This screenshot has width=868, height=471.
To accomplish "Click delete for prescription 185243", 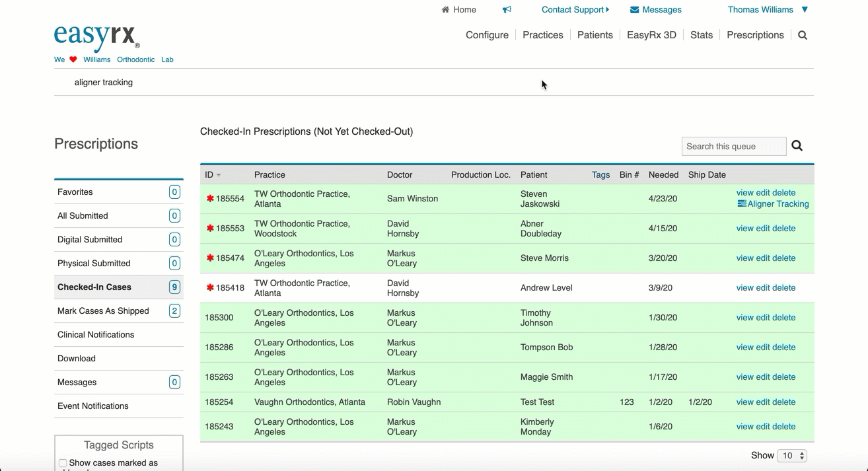I will [x=783, y=427].
